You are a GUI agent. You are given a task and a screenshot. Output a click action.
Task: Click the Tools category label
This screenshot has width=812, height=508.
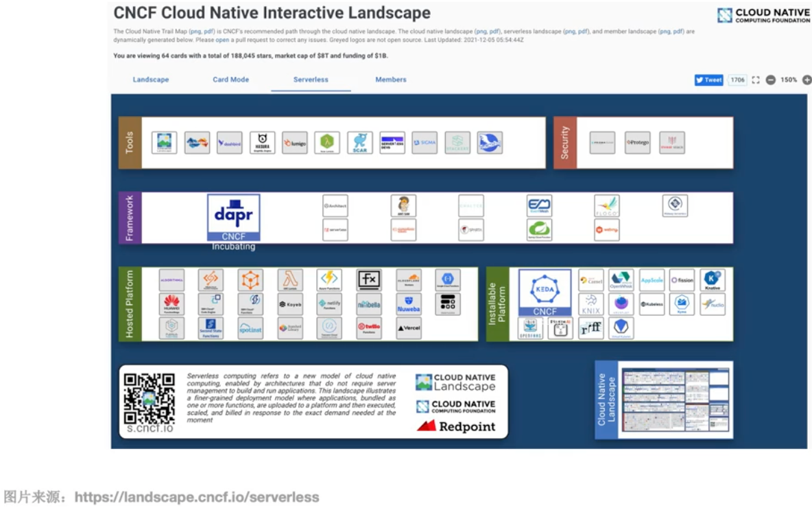point(130,143)
